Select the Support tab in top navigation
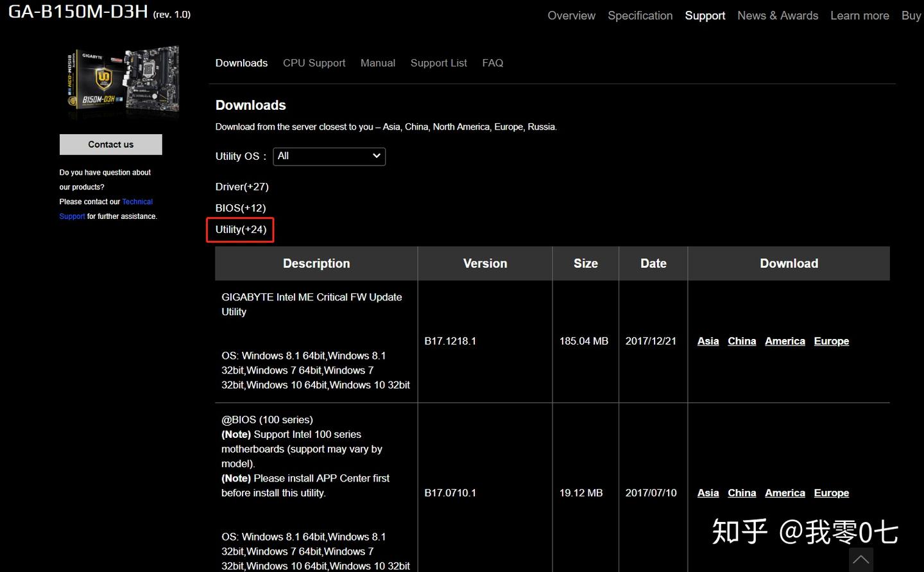This screenshot has height=572, width=924. tap(705, 15)
